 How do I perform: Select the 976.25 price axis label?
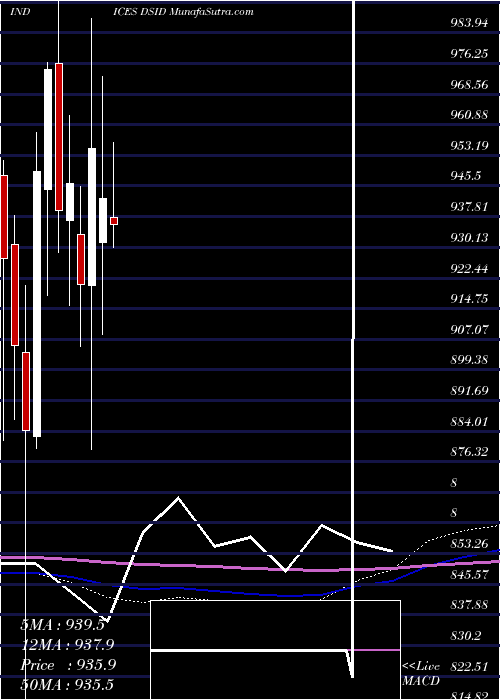point(469,54)
